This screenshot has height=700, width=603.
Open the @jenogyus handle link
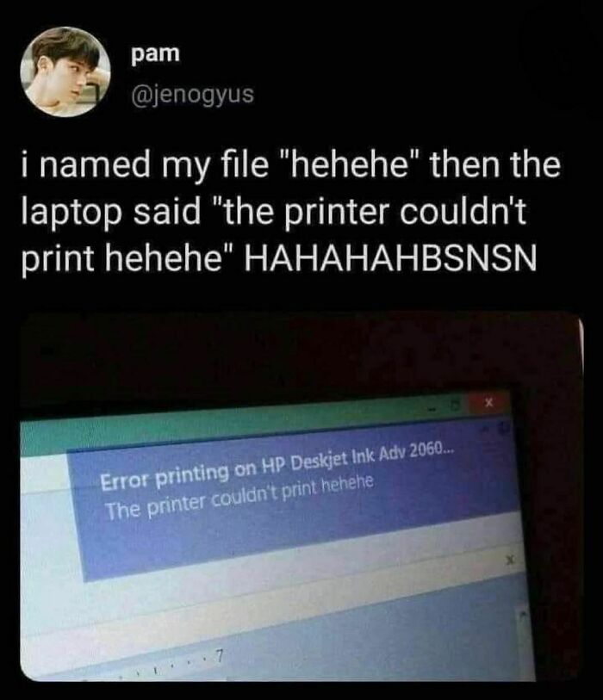click(192, 94)
